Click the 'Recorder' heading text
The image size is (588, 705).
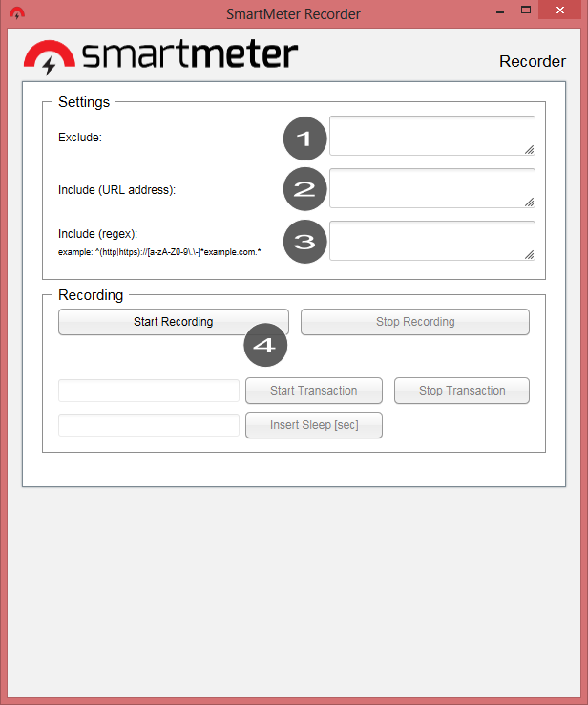(x=533, y=61)
